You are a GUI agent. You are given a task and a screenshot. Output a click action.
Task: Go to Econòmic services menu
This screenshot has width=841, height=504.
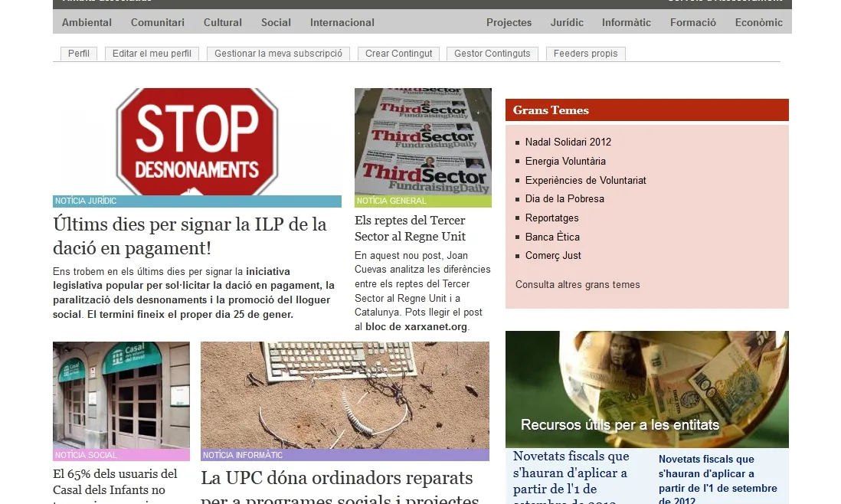pyautogui.click(x=759, y=22)
